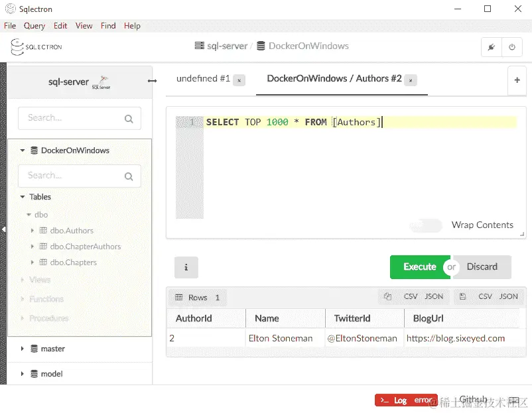Screen dimensions: 532x413
Task: Click the dbo.Chapters table icon
Action: 43,263
